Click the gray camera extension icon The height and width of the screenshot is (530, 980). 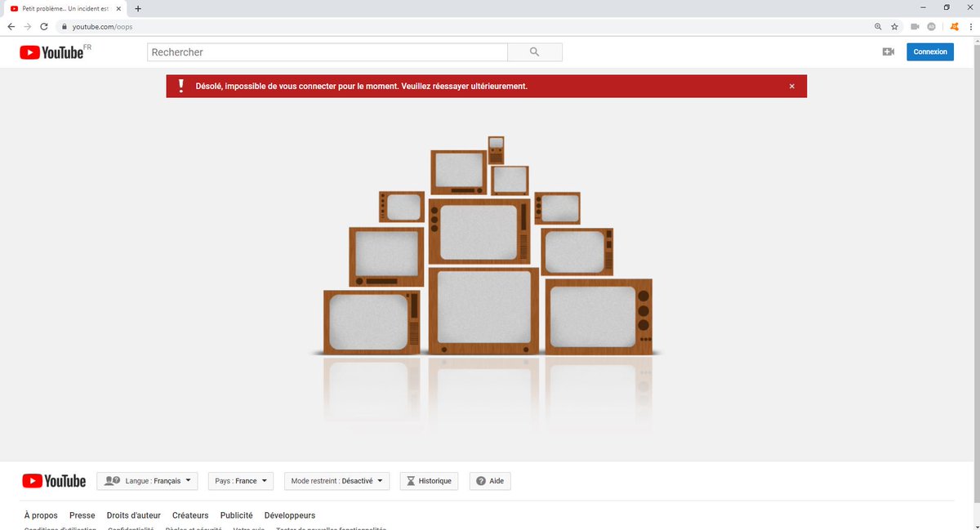tap(915, 26)
